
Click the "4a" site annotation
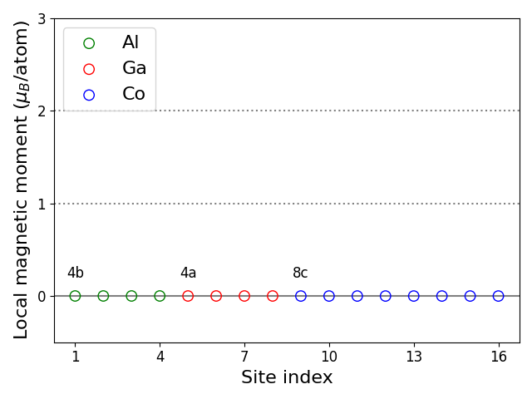pyautogui.click(x=188, y=273)
